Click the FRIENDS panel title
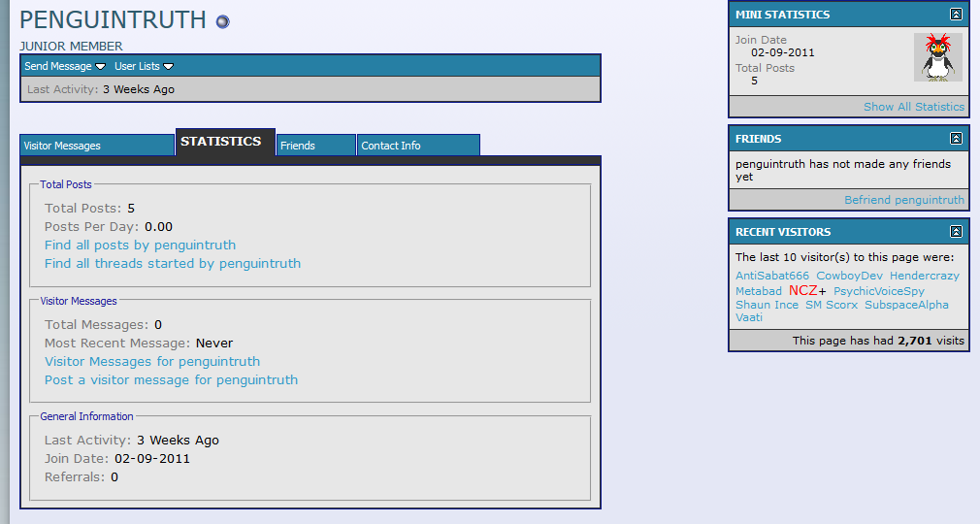 (758, 139)
